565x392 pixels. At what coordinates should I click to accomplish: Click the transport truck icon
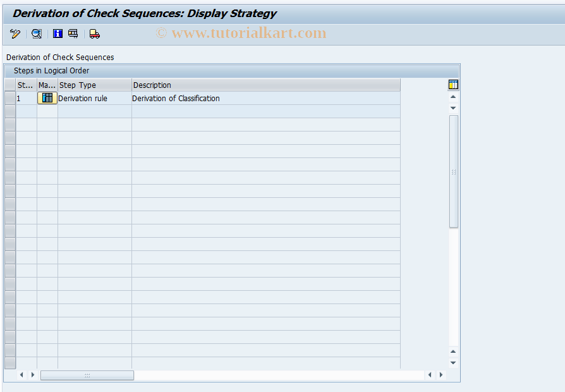point(94,34)
